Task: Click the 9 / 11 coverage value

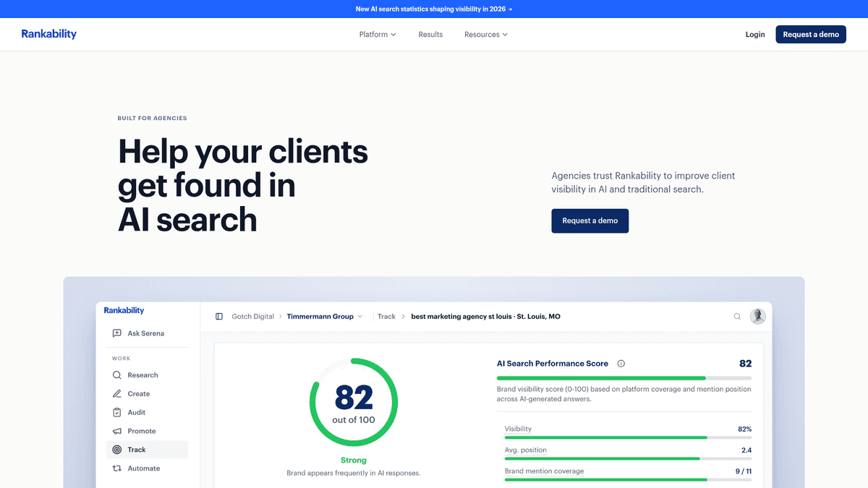Action: coord(743,471)
